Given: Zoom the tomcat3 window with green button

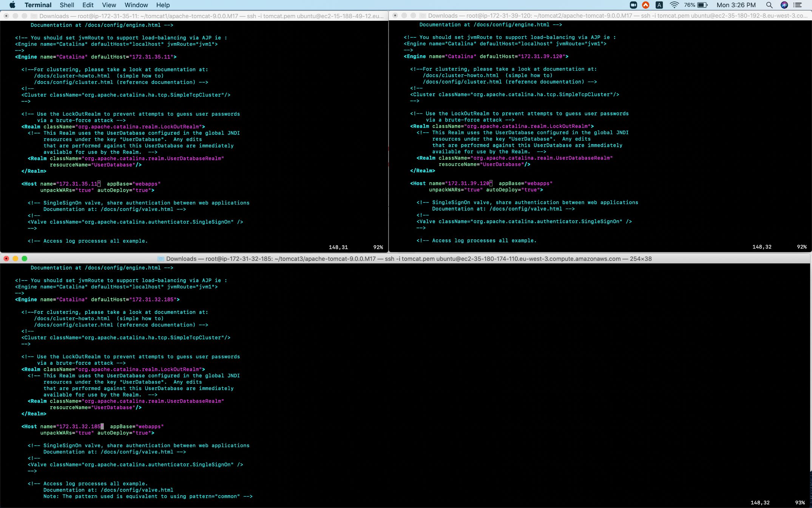Looking at the screenshot, I should [25, 259].
